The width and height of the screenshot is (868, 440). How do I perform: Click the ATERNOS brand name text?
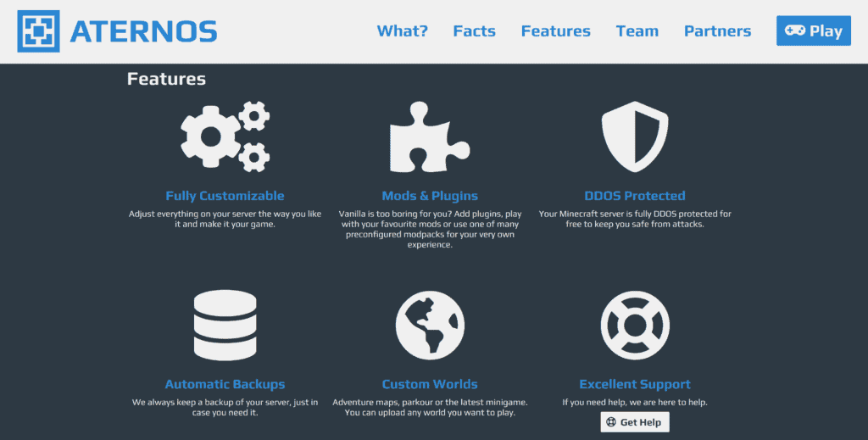[x=143, y=31]
